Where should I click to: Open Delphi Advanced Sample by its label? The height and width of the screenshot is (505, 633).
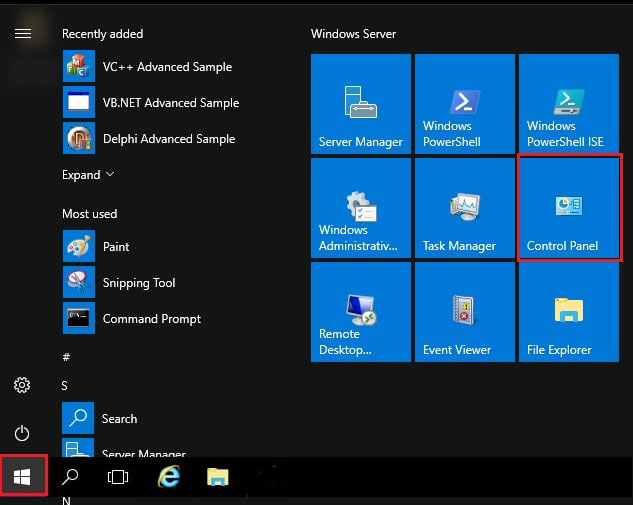pos(169,139)
